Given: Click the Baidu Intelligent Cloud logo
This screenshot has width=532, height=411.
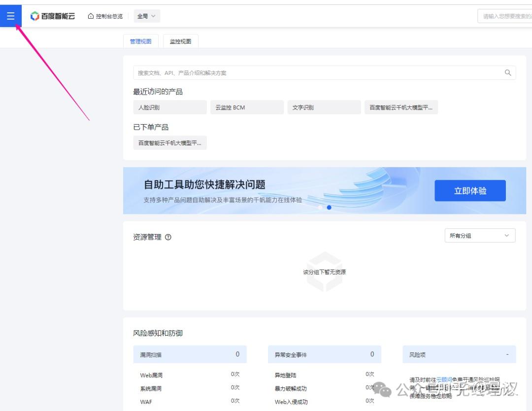Looking at the screenshot, I should coord(53,15).
